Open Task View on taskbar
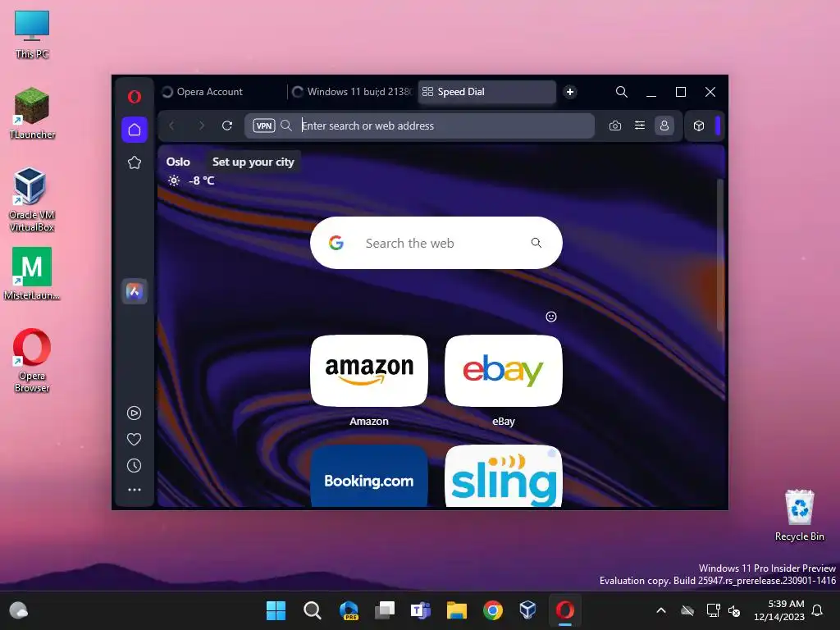Viewport: 840px width, 630px height. [x=385, y=610]
